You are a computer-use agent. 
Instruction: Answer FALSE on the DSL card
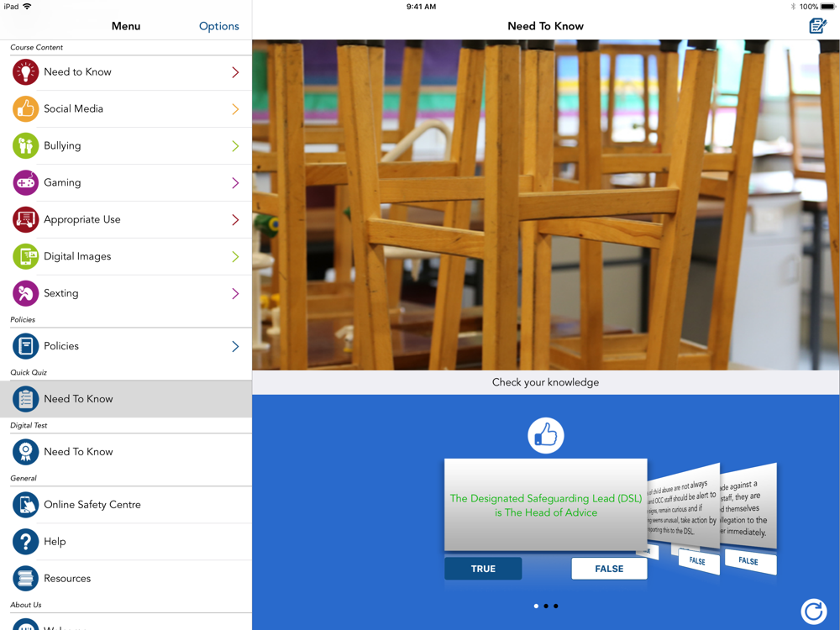point(609,569)
